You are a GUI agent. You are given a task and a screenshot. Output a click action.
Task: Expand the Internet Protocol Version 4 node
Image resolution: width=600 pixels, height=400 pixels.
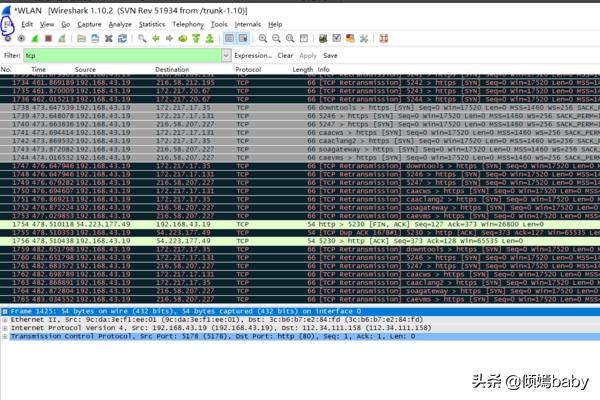click(x=5, y=328)
